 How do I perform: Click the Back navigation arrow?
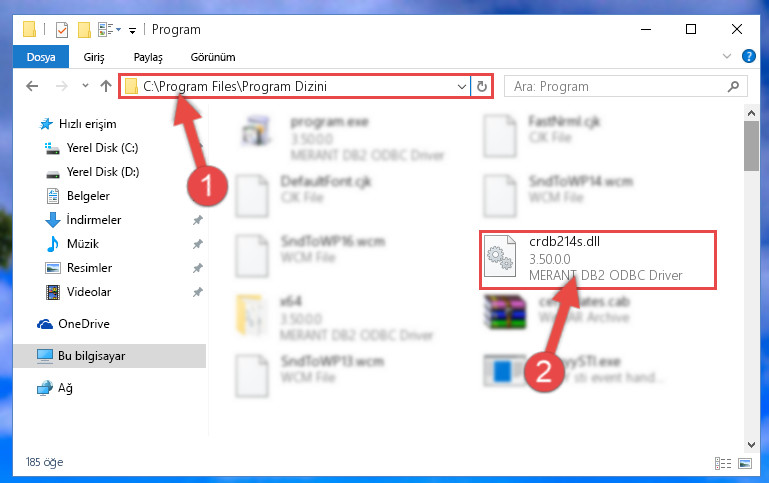coord(32,86)
